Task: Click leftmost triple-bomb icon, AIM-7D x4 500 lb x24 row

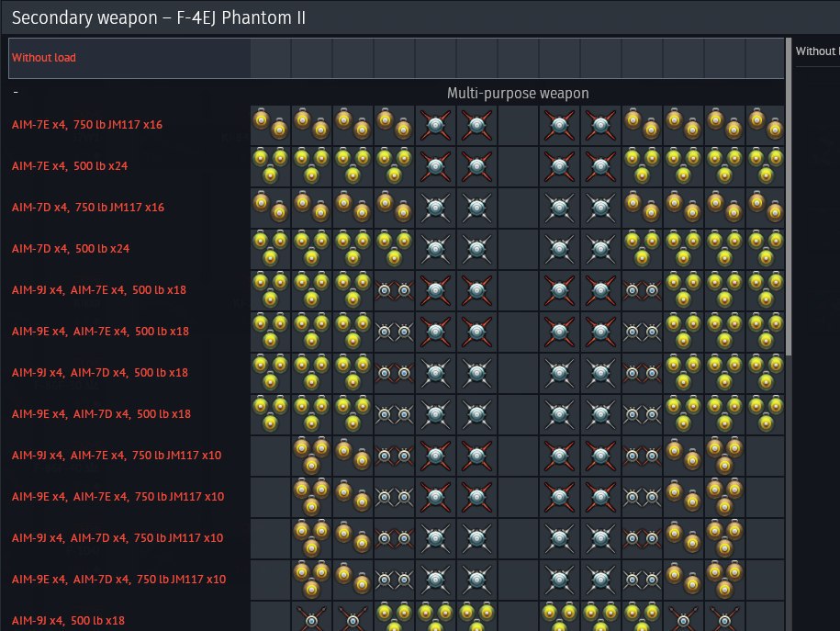Action: [x=271, y=248]
